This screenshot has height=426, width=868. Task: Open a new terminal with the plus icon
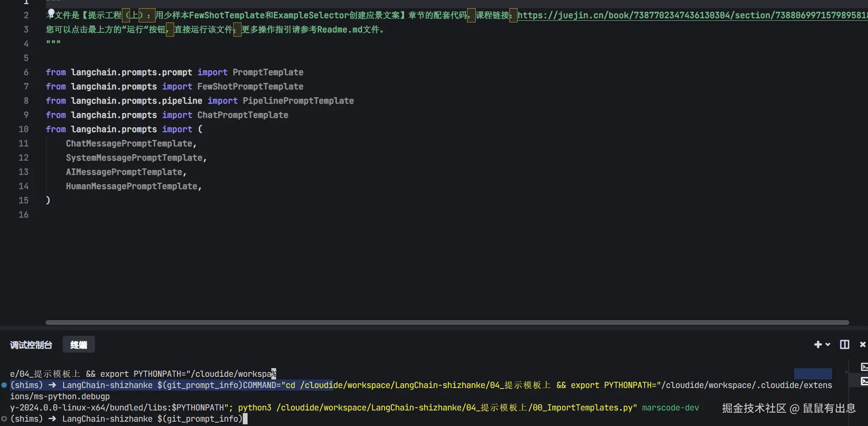click(x=817, y=344)
